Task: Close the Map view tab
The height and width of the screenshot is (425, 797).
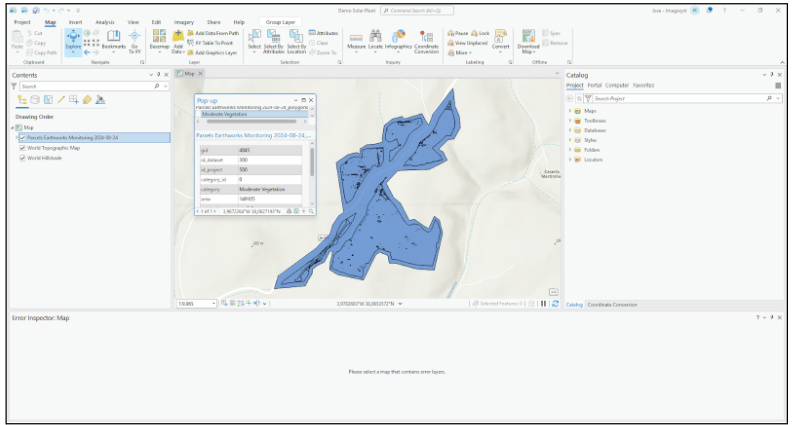Action: [200, 74]
